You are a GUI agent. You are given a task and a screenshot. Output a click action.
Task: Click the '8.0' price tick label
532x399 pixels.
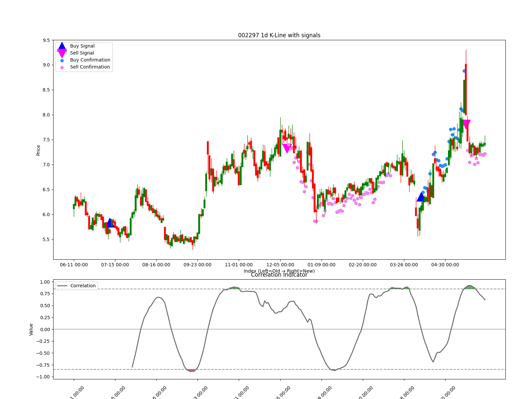click(x=46, y=115)
